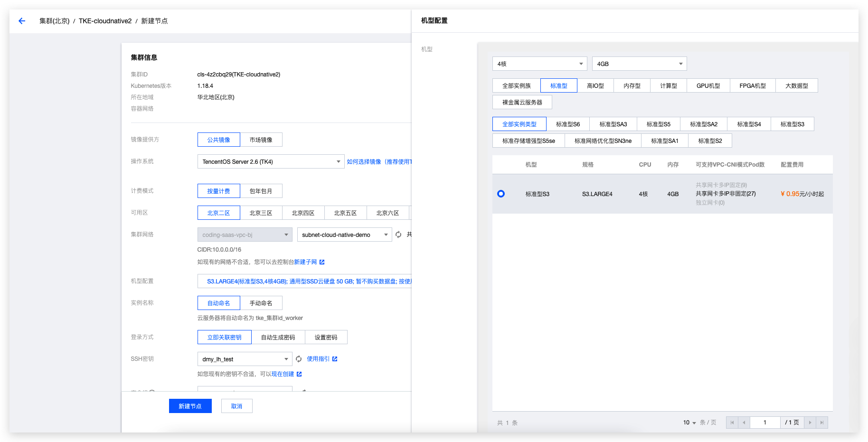
Task: Select the 标准型S3 S3.LARGE4 radio button
Action: click(501, 194)
